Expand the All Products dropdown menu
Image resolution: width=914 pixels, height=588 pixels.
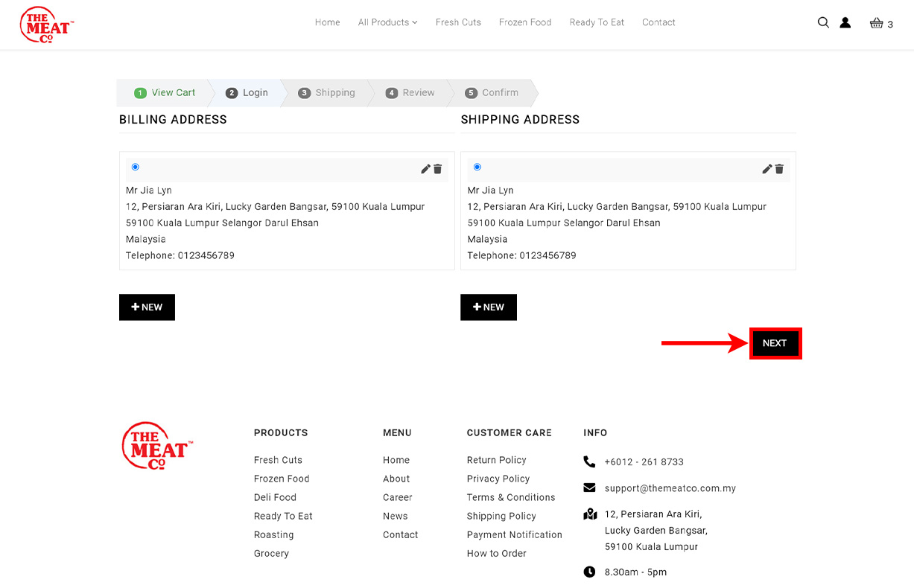point(387,22)
